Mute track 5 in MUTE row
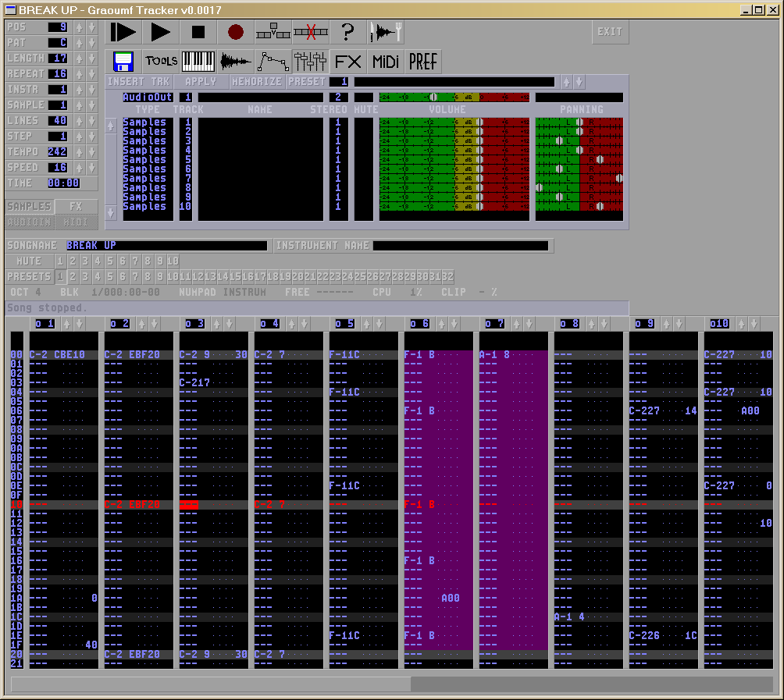Screen dimensions: 784x700 110,261
